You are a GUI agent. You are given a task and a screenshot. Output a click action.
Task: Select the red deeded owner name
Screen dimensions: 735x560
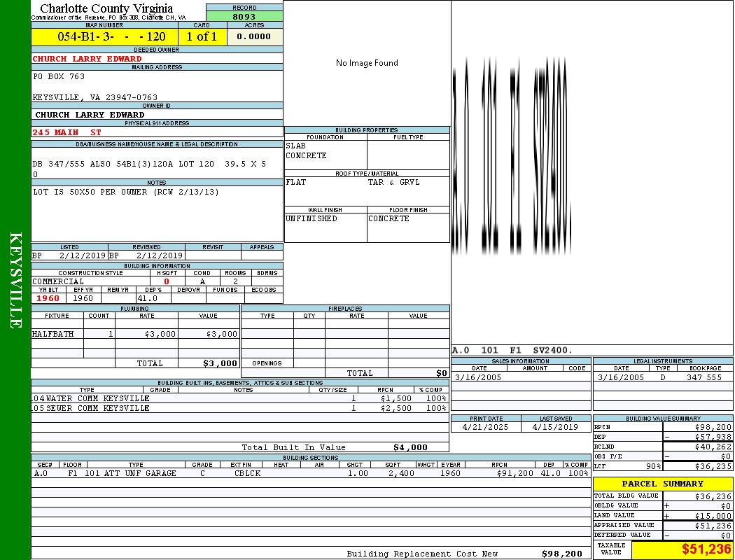(x=87, y=59)
